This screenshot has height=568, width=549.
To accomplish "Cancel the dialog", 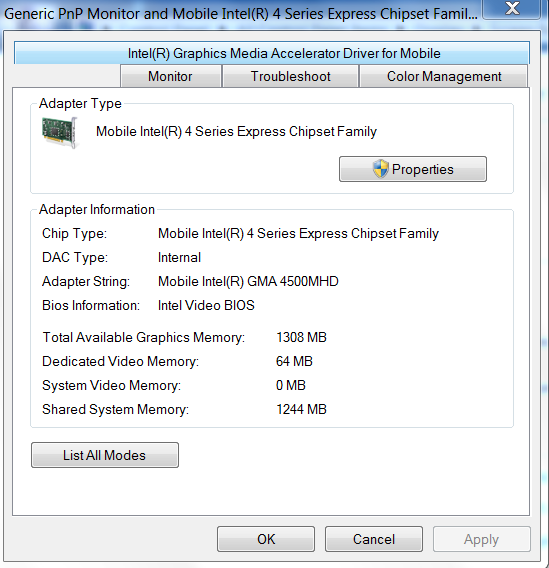I will (374, 539).
